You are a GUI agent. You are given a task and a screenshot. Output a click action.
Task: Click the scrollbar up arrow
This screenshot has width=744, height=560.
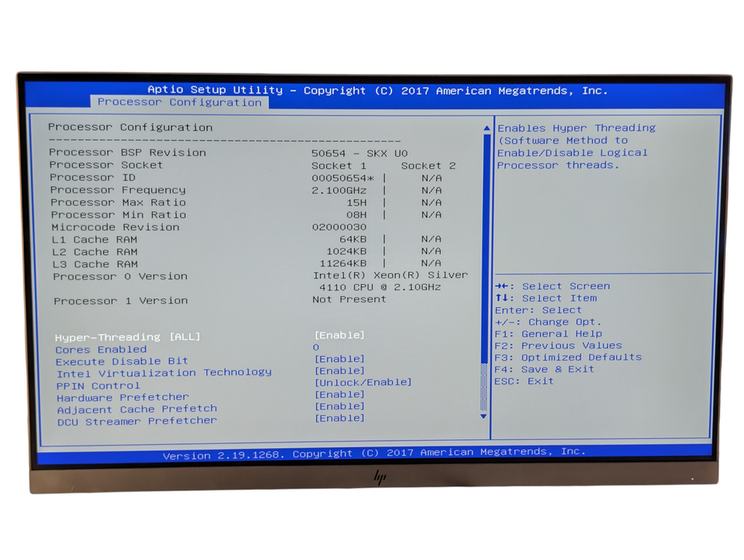click(486, 128)
